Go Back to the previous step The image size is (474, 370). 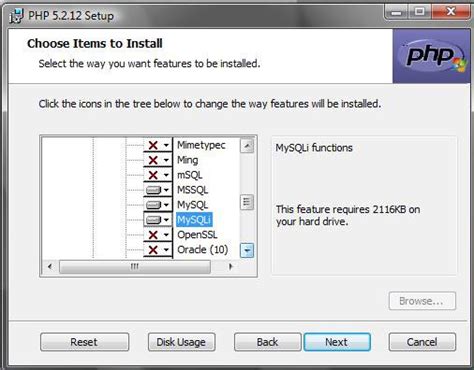click(267, 342)
